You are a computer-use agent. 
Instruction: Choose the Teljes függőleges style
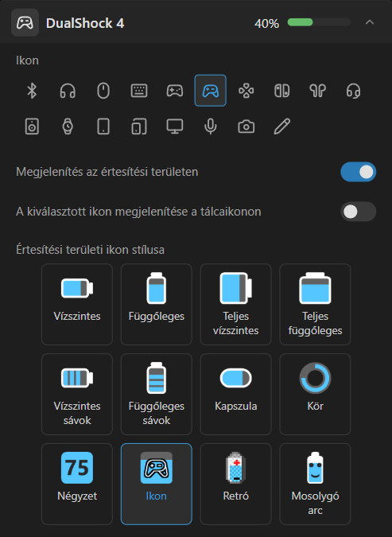point(316,304)
